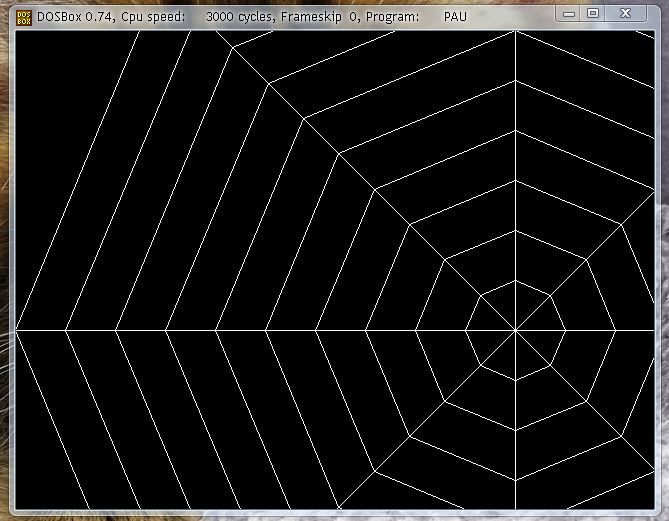Click the vertical web line above the center
This screenshot has width=669, height=521.
tap(515, 150)
